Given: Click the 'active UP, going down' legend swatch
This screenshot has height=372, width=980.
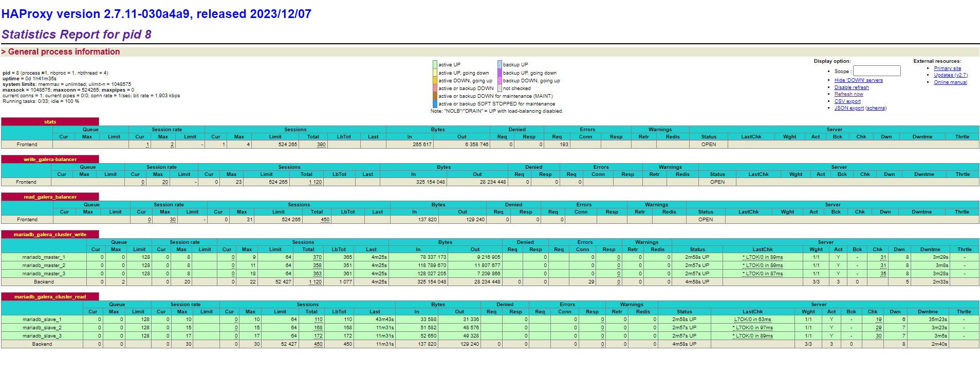Looking at the screenshot, I should [435, 73].
